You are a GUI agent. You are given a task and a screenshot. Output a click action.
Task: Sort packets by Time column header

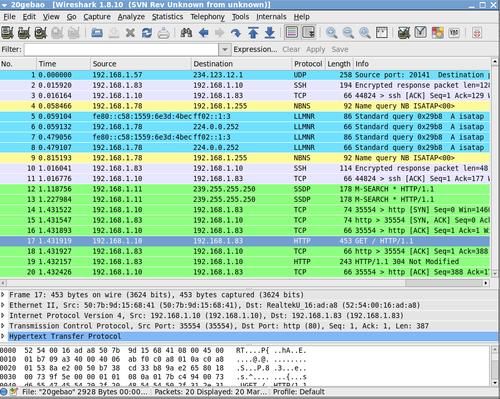click(63, 64)
